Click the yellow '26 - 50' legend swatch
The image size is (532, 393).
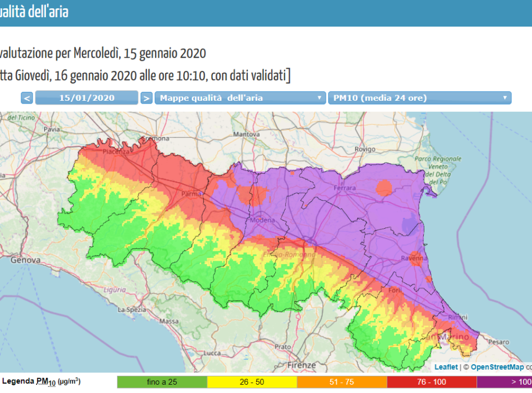[x=252, y=382]
